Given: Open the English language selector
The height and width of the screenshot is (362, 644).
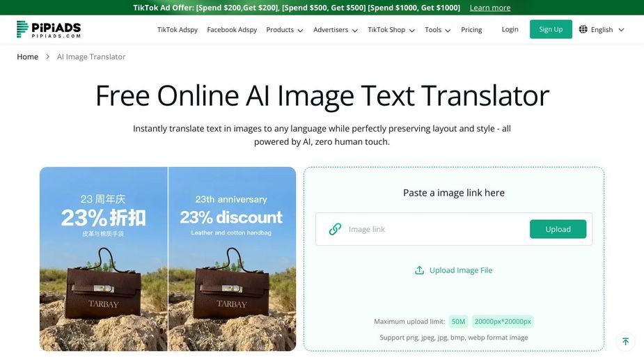Looking at the screenshot, I should tap(602, 29).
